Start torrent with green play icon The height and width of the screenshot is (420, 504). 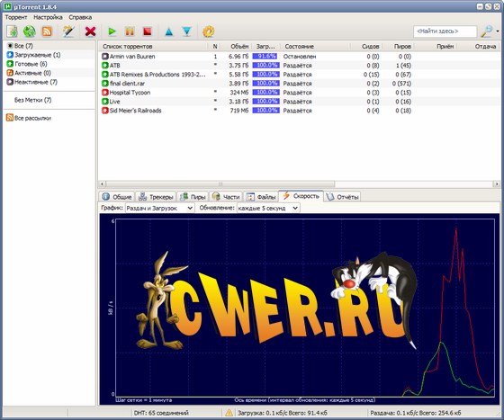(x=112, y=31)
